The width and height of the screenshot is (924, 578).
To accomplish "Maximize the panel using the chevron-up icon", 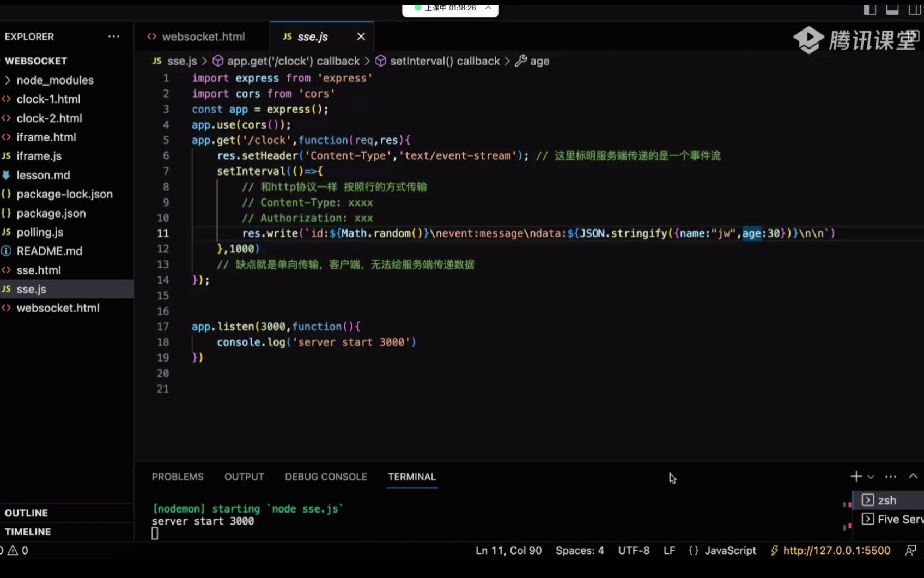I will pos(914,476).
